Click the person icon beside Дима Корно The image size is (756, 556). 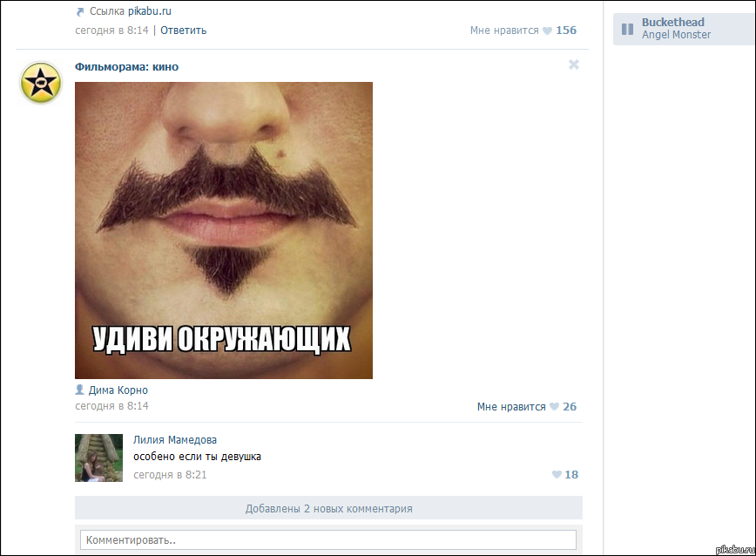point(79,390)
